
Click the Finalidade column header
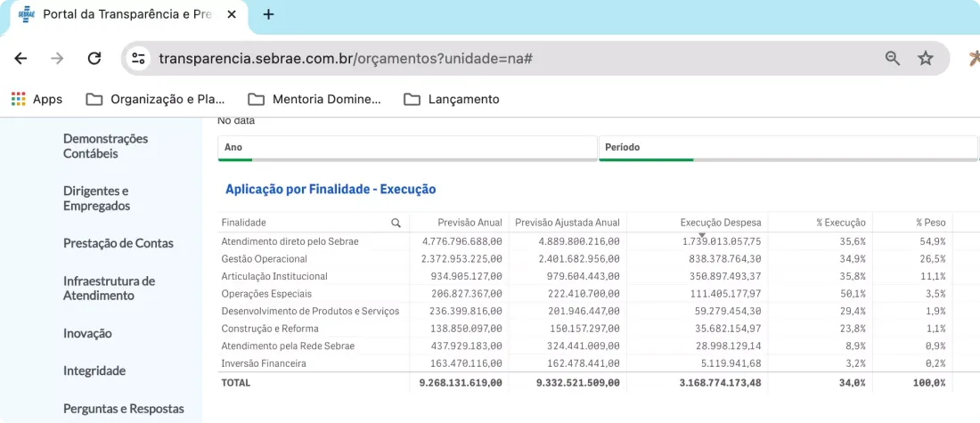(244, 223)
